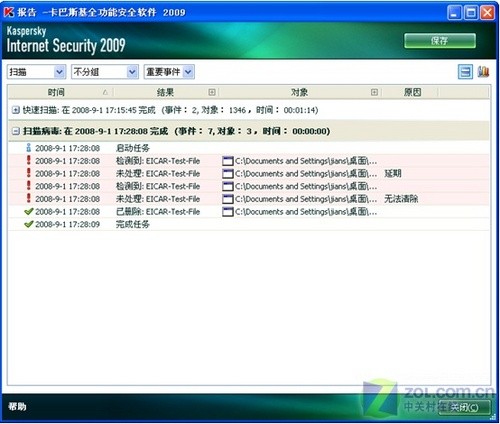
Task: Select 已删除: EICAR-Test-File result text
Action: click(x=158, y=211)
